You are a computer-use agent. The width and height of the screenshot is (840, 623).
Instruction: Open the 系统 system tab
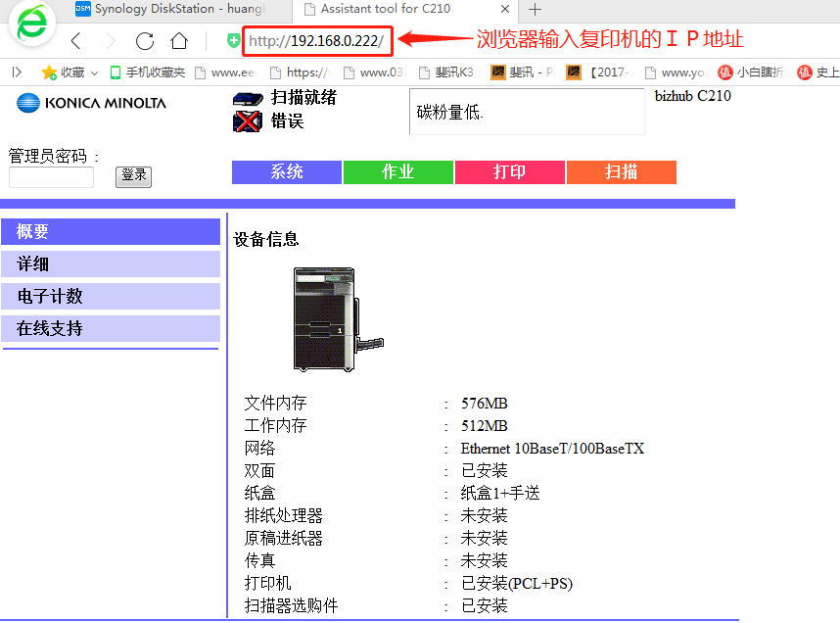287,172
